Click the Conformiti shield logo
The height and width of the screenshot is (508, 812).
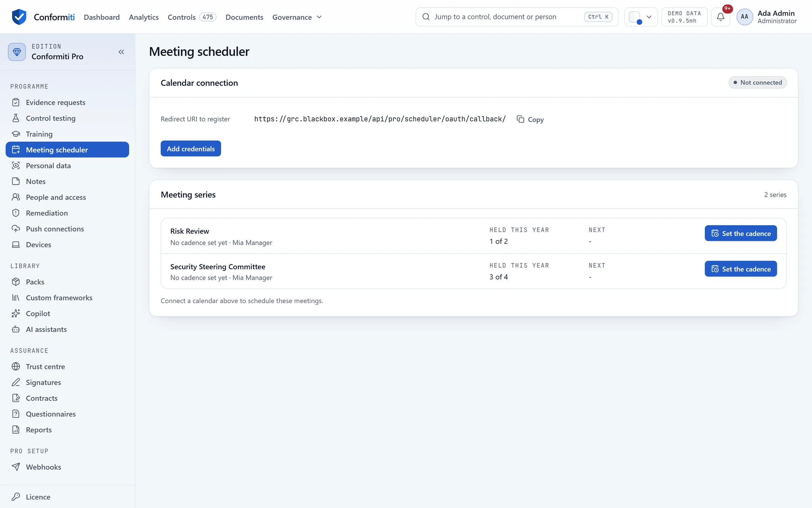(x=19, y=17)
